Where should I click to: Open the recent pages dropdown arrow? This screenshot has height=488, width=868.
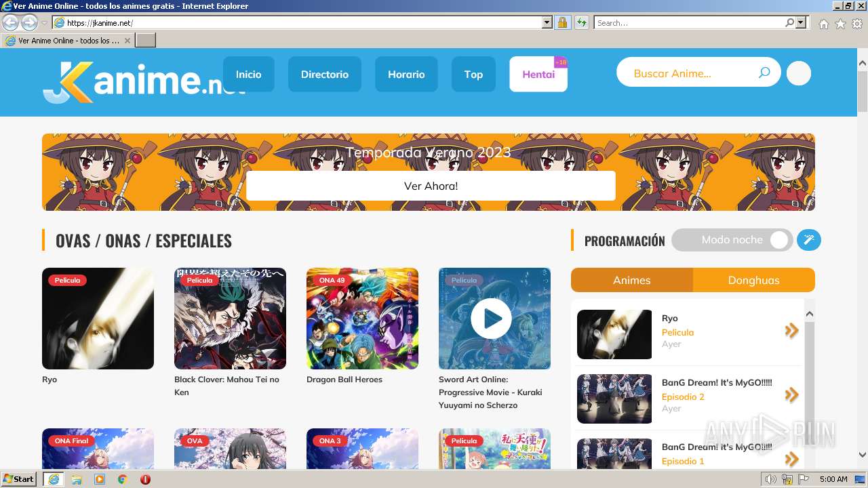[44, 23]
